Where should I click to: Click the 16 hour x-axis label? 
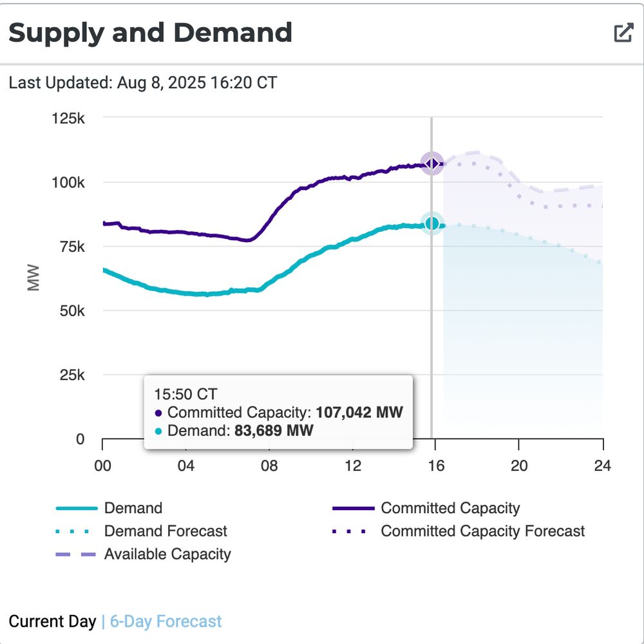436,466
